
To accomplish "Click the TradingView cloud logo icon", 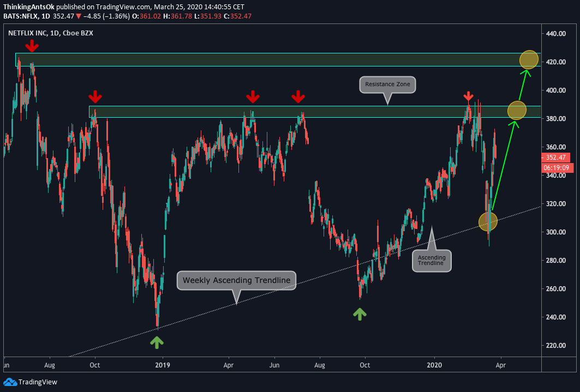I will click(x=10, y=382).
